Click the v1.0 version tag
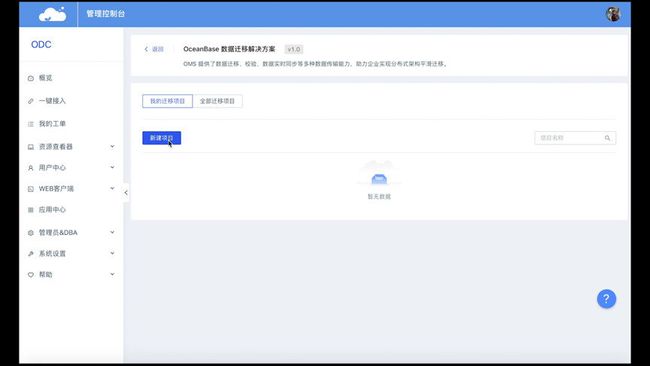The height and width of the screenshot is (366, 650). coord(294,49)
